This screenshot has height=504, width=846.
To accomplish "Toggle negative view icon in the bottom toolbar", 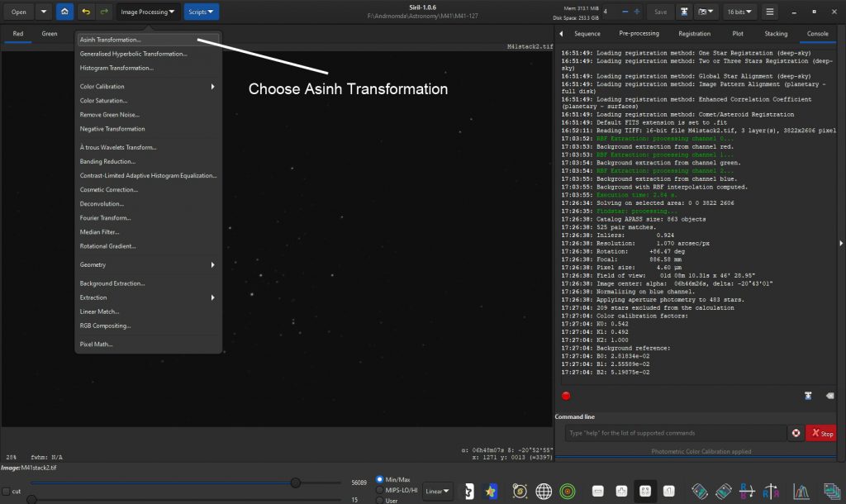I will pyautogui.click(x=469, y=491).
